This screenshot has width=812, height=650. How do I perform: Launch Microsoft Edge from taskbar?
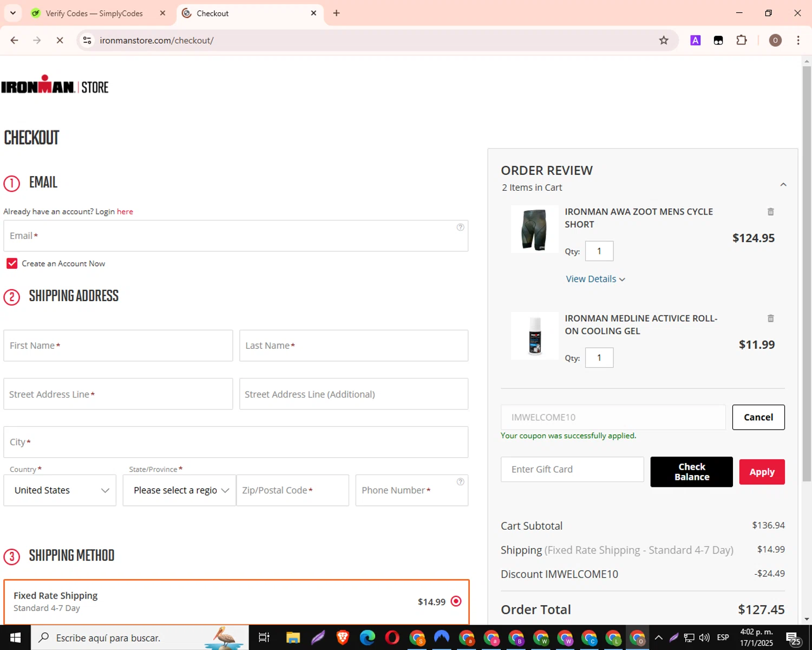(x=368, y=638)
